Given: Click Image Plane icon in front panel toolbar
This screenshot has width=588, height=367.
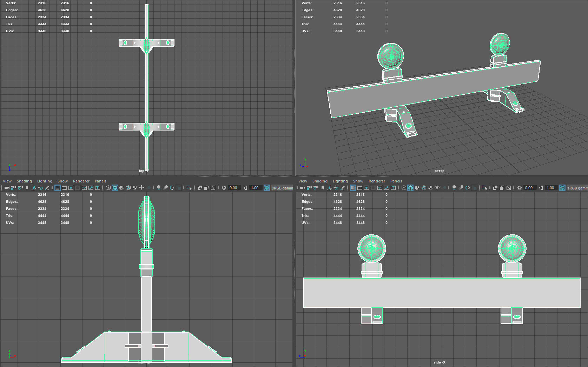Looking at the screenshot, I should click(x=33, y=188).
